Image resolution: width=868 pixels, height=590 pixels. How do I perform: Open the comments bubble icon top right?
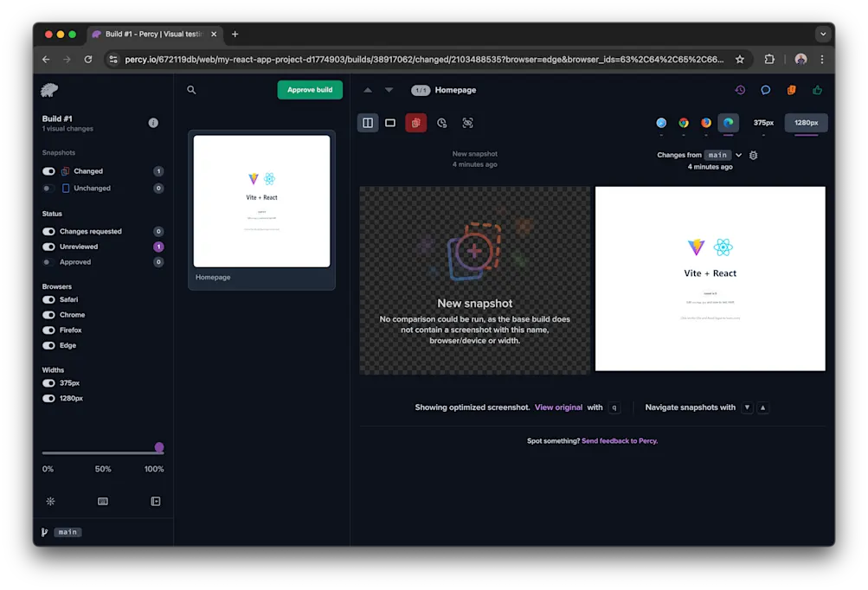(763, 89)
